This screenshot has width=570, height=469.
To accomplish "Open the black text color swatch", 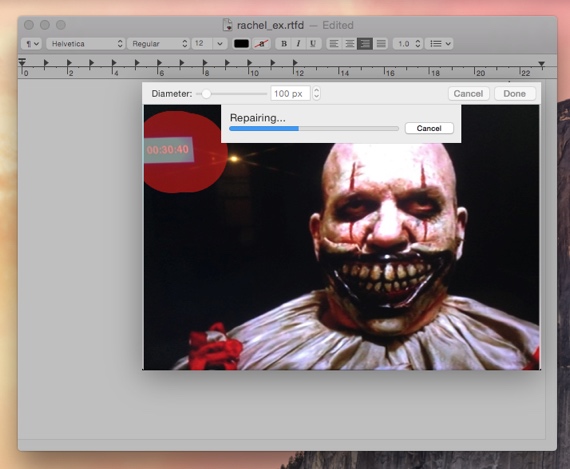I will tap(241, 44).
